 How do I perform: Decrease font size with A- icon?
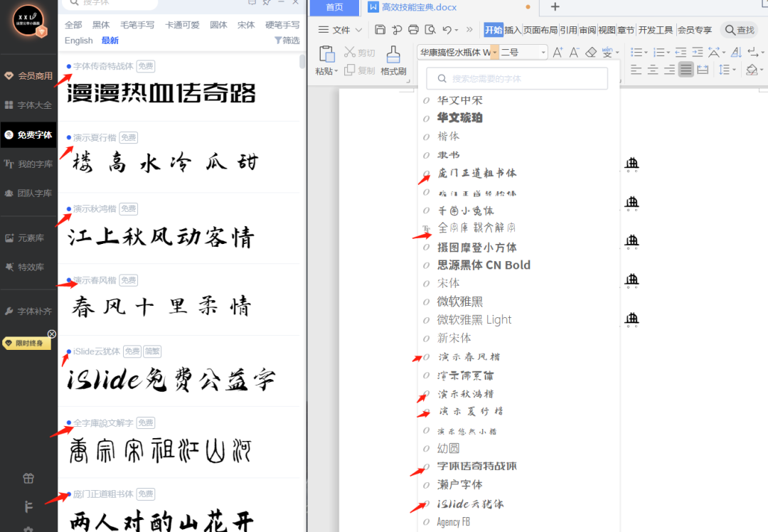click(574, 53)
